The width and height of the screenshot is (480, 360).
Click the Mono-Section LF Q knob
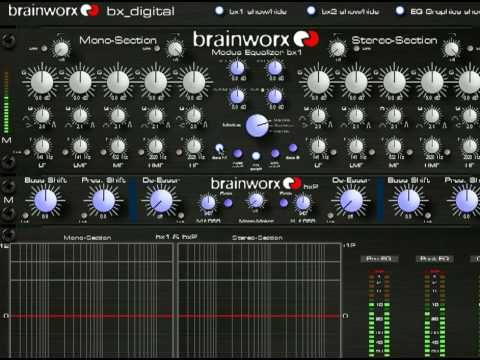click(x=42, y=116)
